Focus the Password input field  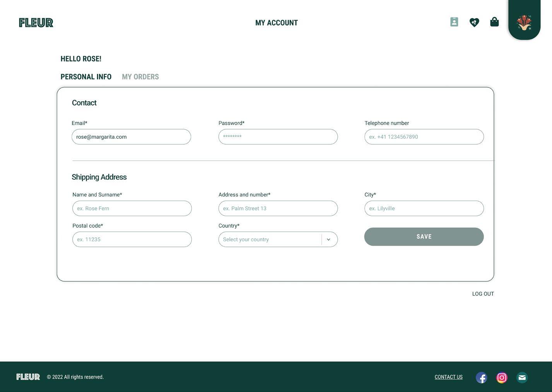pos(278,137)
